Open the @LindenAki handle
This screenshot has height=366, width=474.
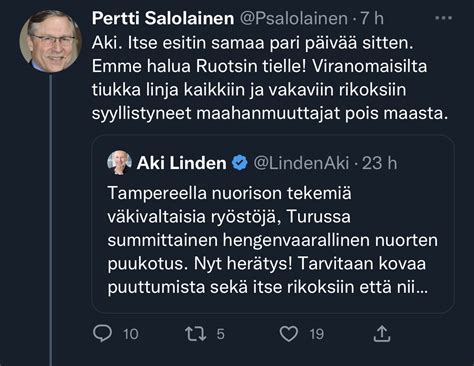[x=301, y=163]
